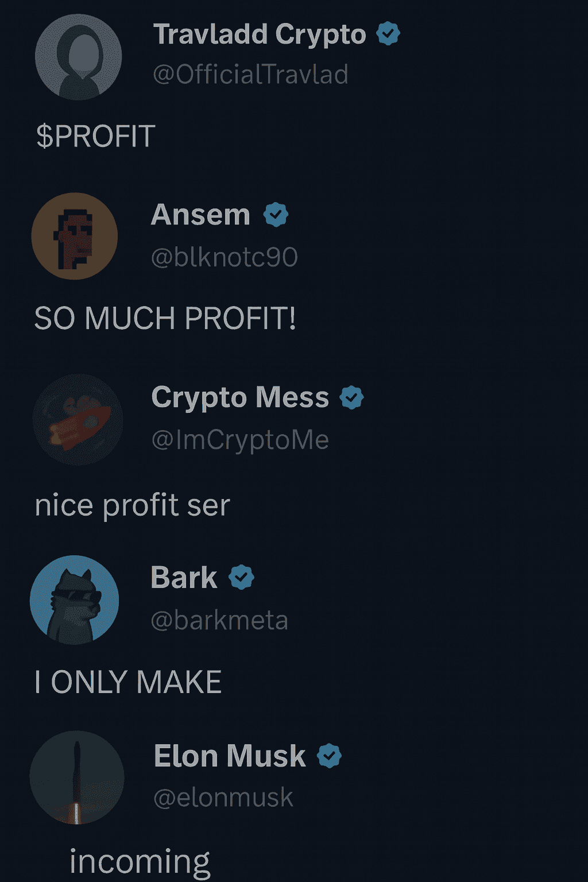Click verified badge beside Crypto Mess
Image resolution: width=588 pixels, height=882 pixels.
click(351, 397)
